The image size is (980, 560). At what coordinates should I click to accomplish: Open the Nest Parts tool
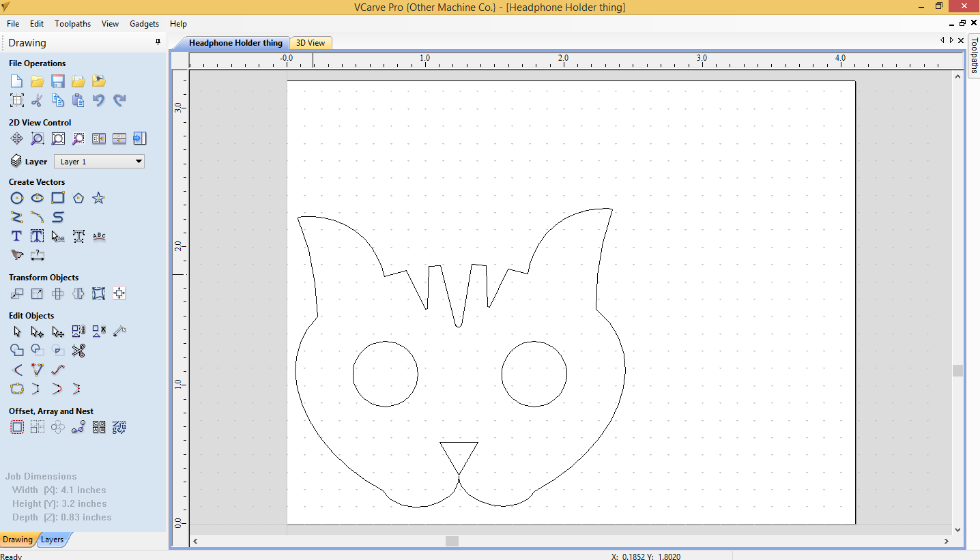pyautogui.click(x=119, y=428)
